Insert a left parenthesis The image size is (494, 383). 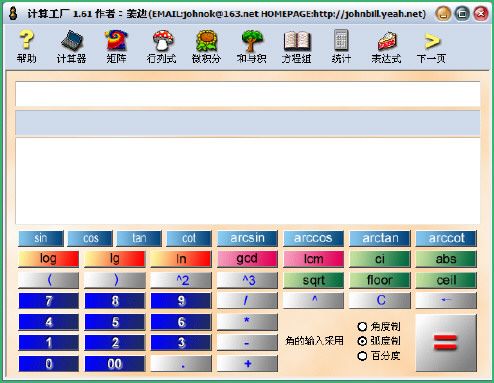pos(49,280)
